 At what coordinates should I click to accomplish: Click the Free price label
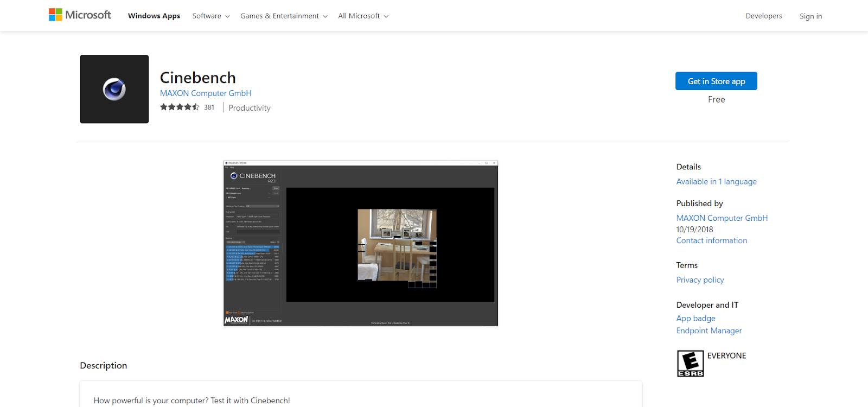pyautogui.click(x=716, y=99)
